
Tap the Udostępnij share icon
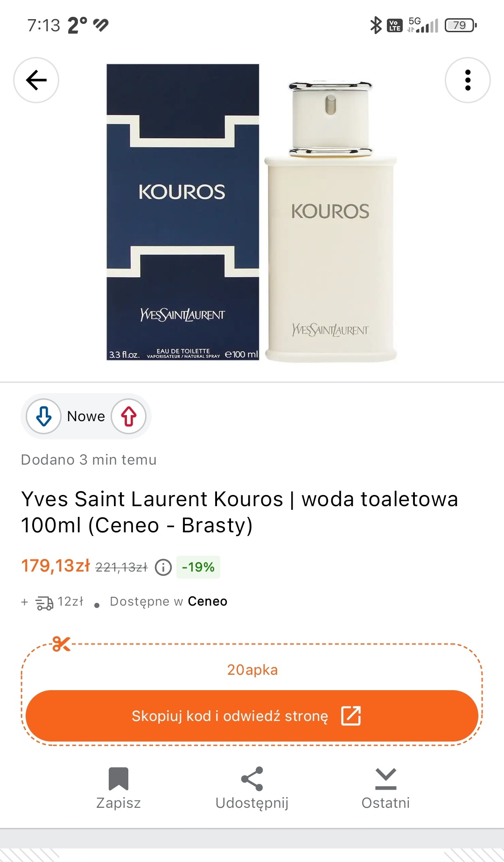252,778
